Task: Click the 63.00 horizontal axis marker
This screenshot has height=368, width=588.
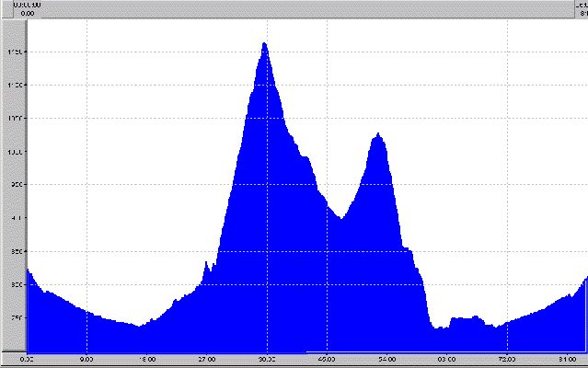Action: coord(447,359)
